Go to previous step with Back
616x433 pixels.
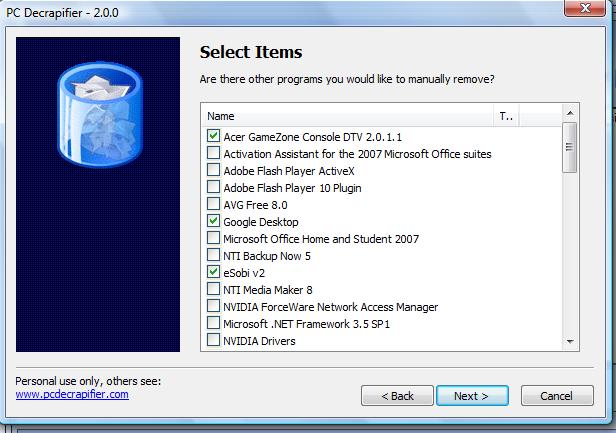[x=397, y=396]
